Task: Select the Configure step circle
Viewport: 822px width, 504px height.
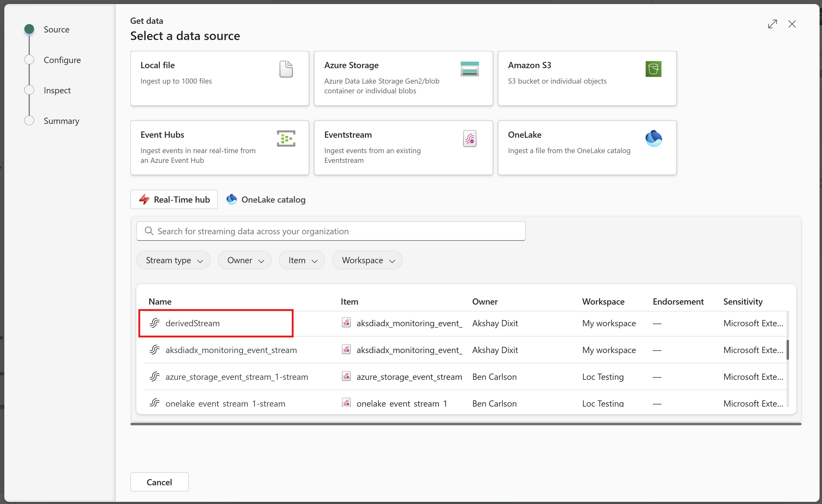Action: tap(29, 60)
